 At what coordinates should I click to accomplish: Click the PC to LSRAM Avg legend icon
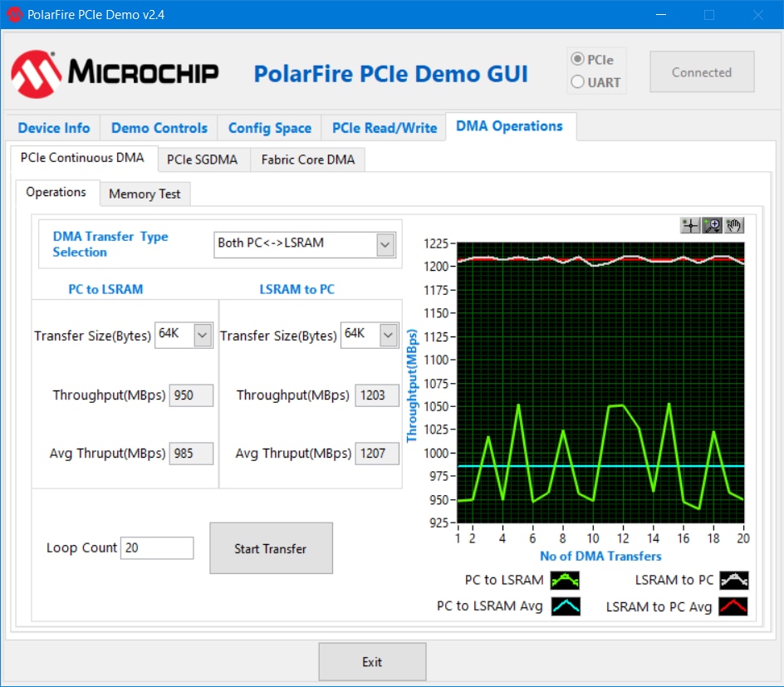tap(566, 606)
